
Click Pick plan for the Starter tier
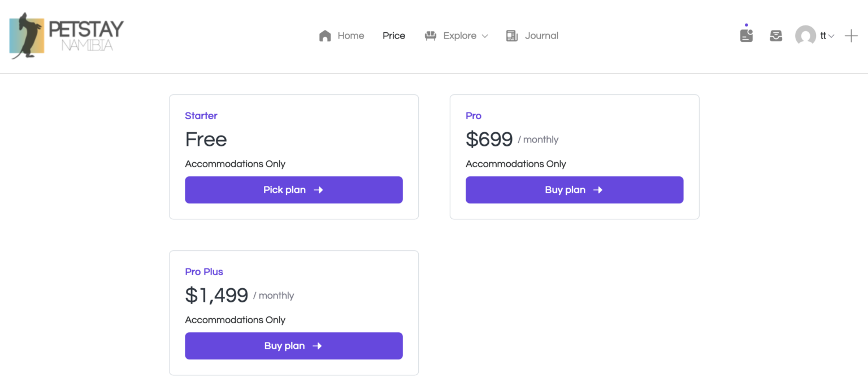[293, 190]
